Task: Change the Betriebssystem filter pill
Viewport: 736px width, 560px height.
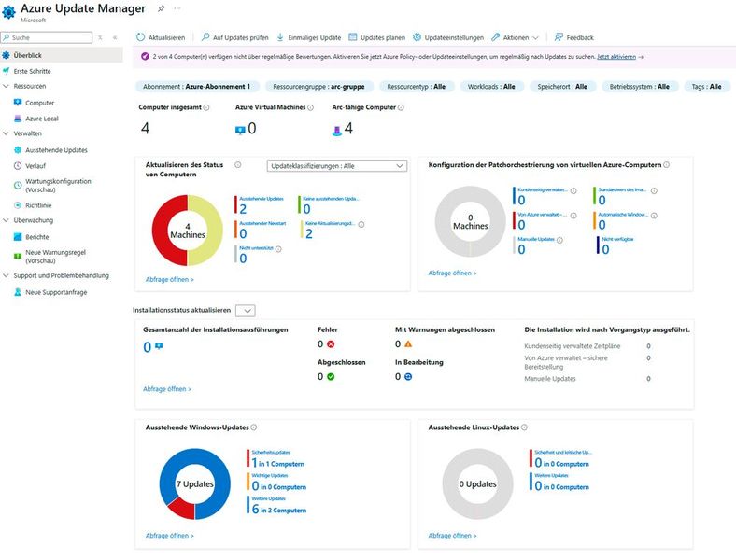Action: click(x=639, y=87)
